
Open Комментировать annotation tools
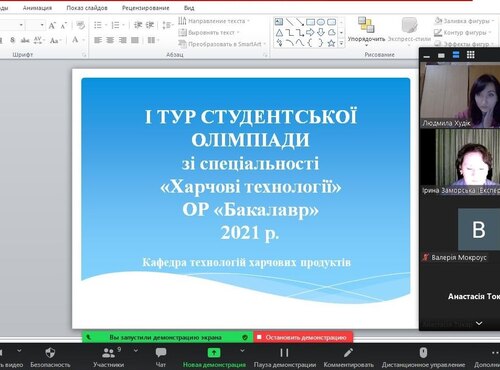click(349, 357)
